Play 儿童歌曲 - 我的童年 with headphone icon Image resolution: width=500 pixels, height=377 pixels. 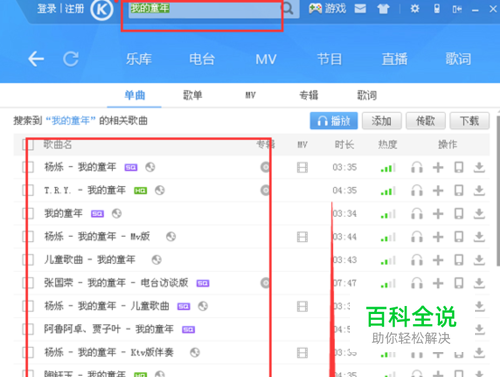(417, 260)
